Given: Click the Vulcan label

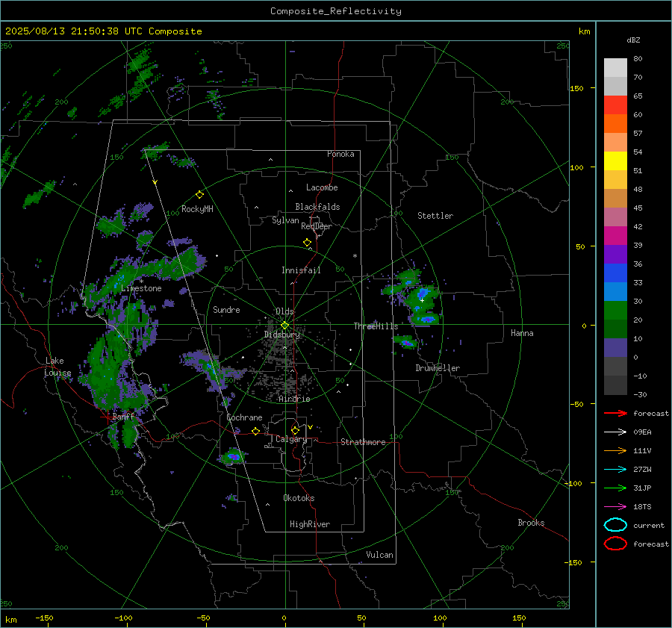Looking at the screenshot, I should click(x=379, y=555).
